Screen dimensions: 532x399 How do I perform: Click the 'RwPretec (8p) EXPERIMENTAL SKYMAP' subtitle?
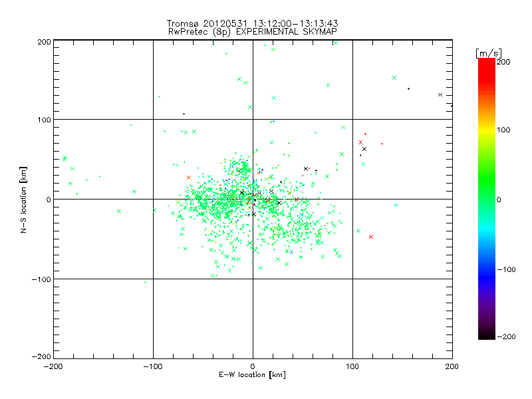click(x=253, y=32)
